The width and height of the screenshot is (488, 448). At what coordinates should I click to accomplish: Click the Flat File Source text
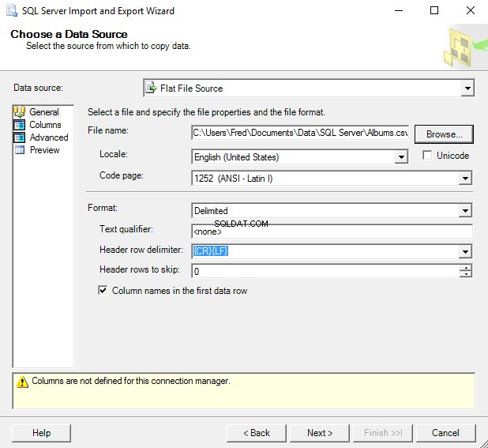click(191, 88)
